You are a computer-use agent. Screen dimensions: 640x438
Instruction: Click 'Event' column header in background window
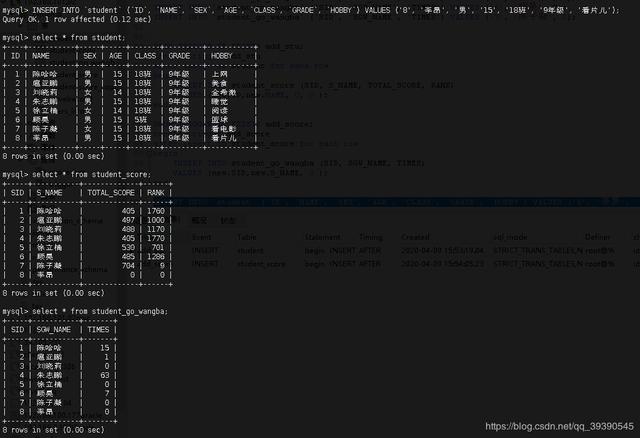pos(202,237)
